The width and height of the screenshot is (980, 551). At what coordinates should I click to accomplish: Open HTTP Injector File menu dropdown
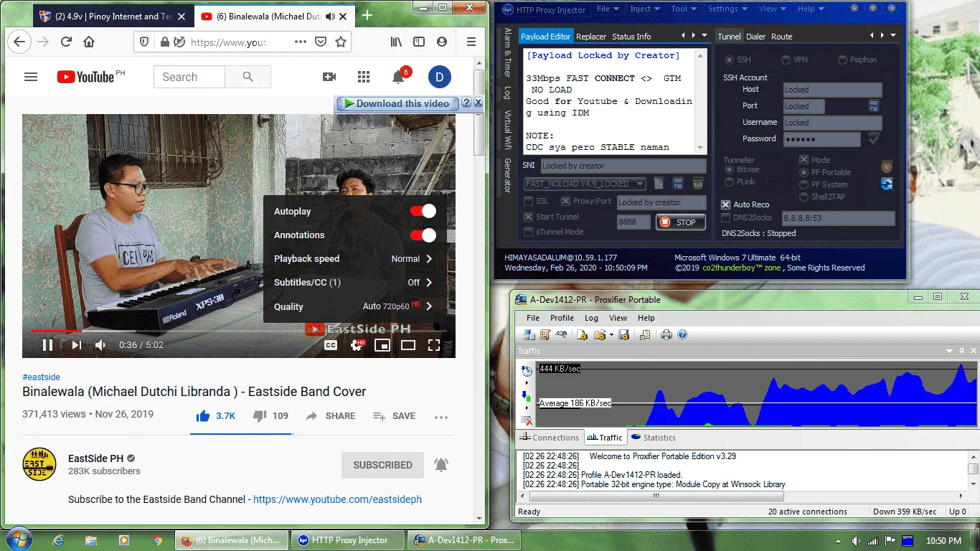pos(608,9)
